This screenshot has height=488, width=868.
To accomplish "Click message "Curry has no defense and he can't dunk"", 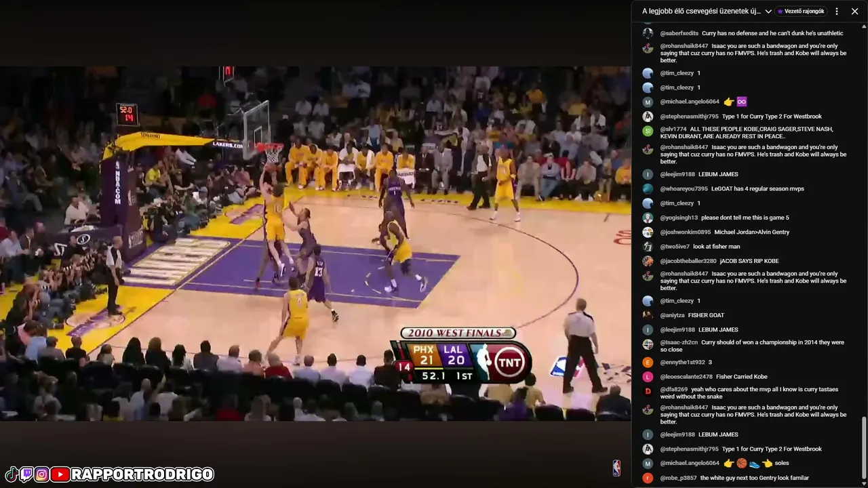I will pyautogui.click(x=772, y=33).
